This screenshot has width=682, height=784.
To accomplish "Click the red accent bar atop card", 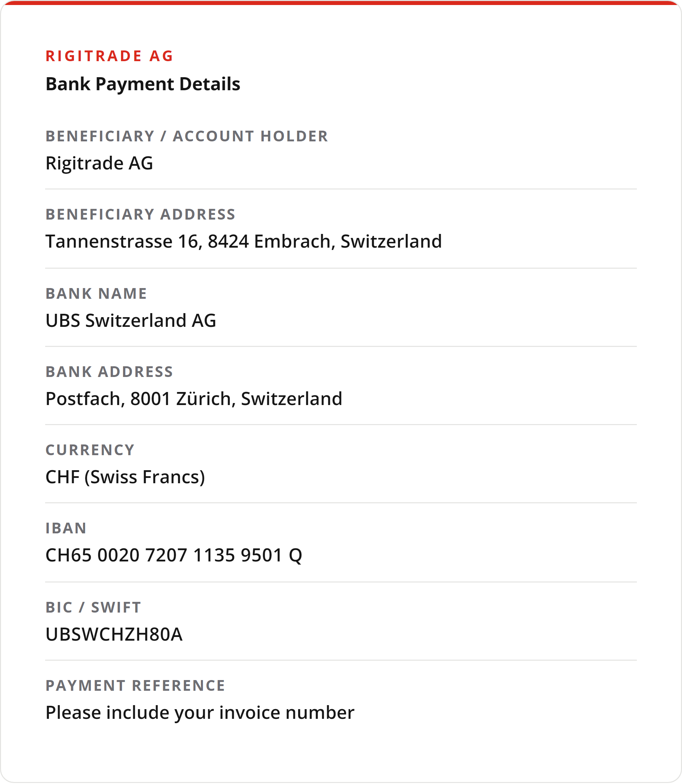I will click(x=341, y=3).
